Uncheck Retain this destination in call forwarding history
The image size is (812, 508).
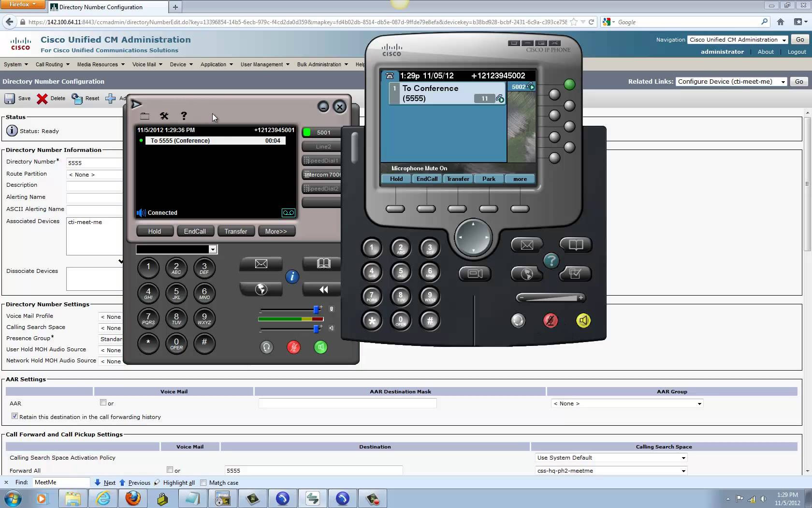click(x=14, y=416)
